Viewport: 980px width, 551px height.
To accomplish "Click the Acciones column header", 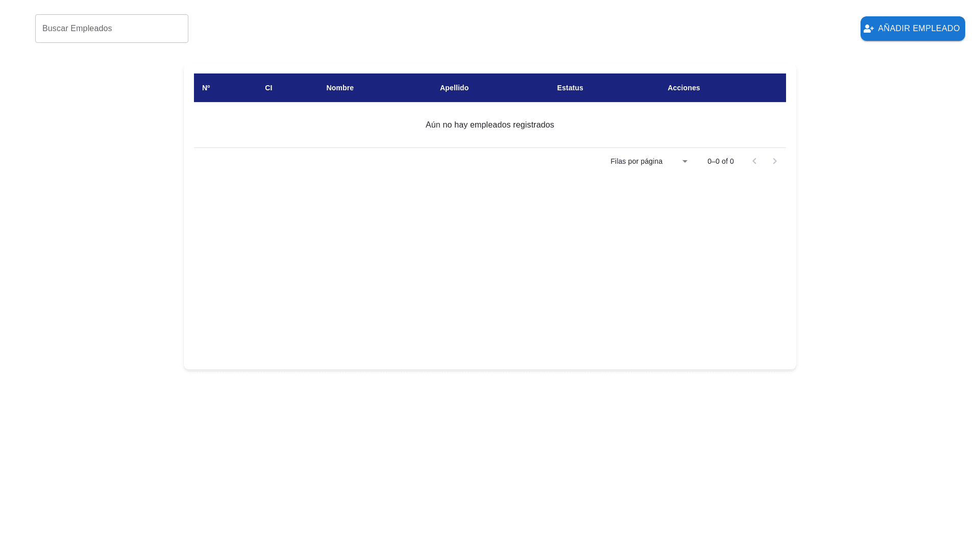I will pos(683,88).
